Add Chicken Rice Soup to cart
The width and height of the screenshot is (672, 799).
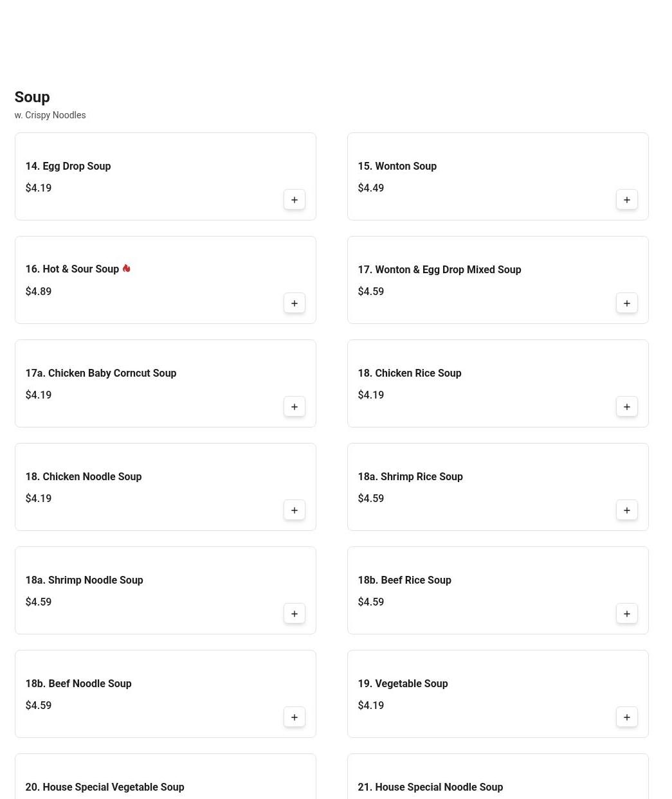(x=627, y=407)
